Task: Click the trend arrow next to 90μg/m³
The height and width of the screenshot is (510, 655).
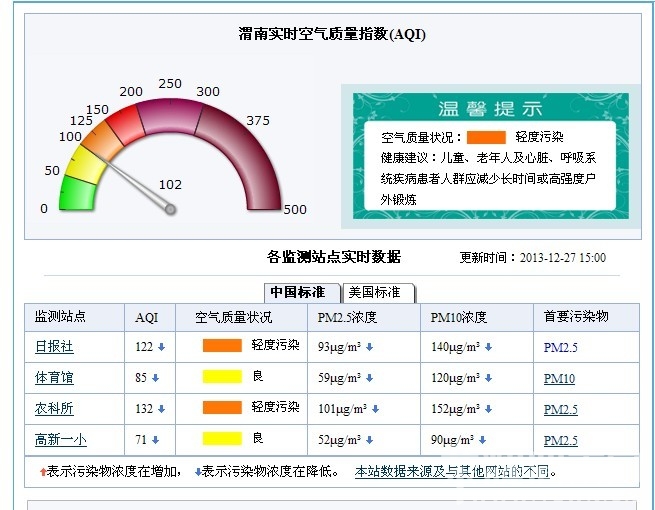Action: (483, 440)
